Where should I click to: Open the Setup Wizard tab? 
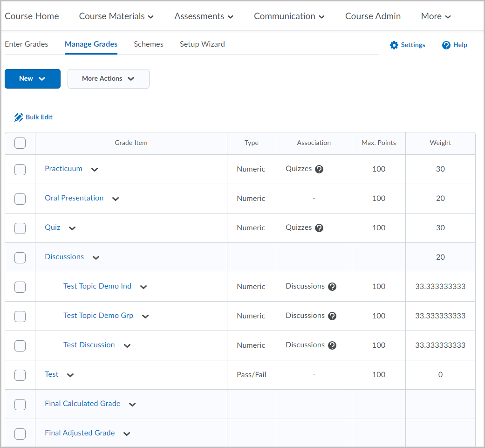[x=202, y=44]
